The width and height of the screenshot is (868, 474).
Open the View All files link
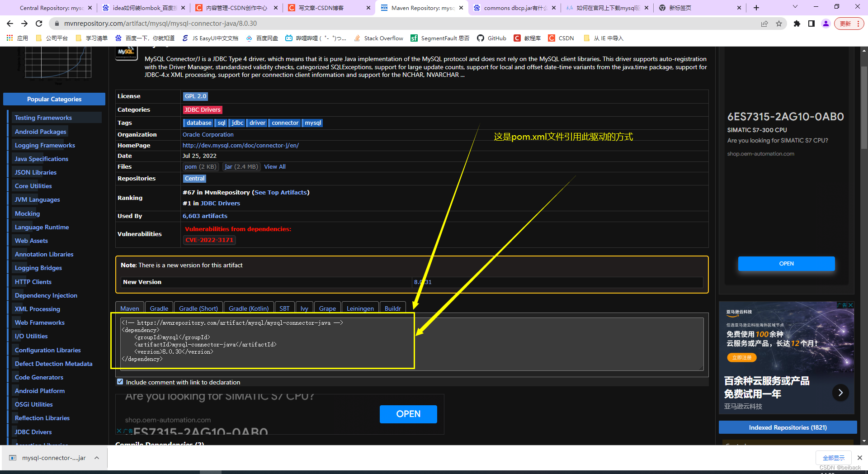click(x=275, y=166)
